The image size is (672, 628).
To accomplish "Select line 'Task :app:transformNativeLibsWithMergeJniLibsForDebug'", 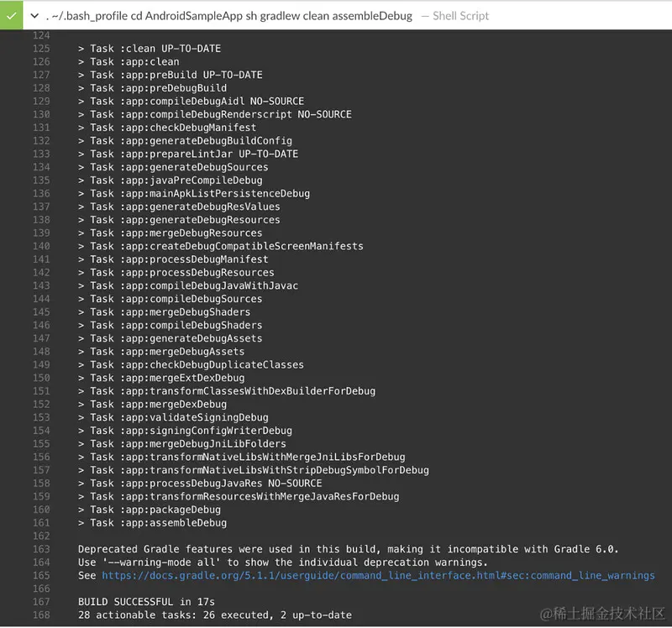I will pos(242,457).
